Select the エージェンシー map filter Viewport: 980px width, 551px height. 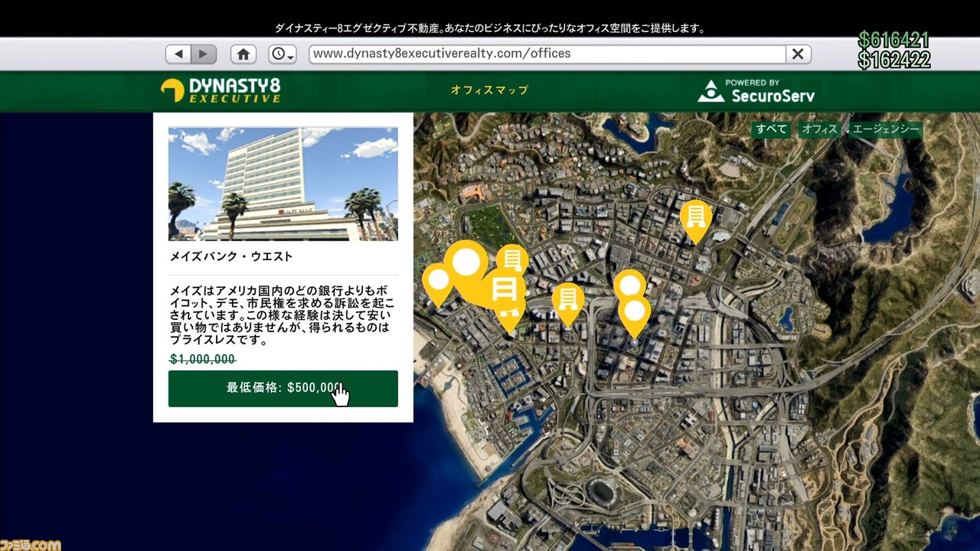(886, 129)
